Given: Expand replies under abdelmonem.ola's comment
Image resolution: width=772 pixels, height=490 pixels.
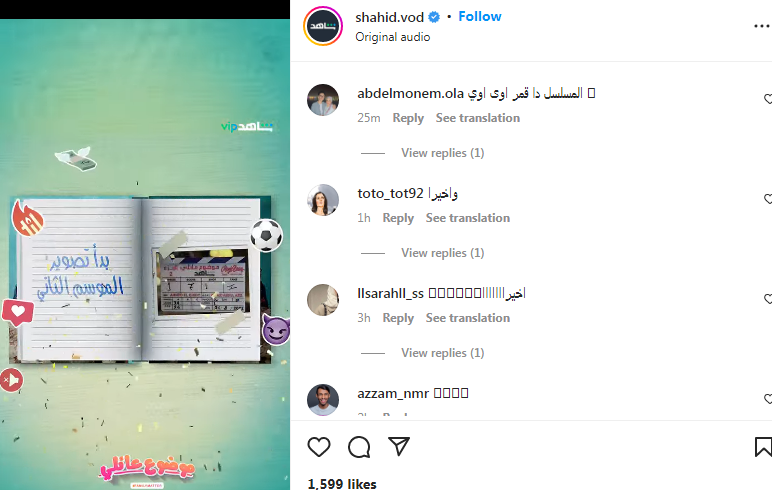Looking at the screenshot, I should click(443, 153).
